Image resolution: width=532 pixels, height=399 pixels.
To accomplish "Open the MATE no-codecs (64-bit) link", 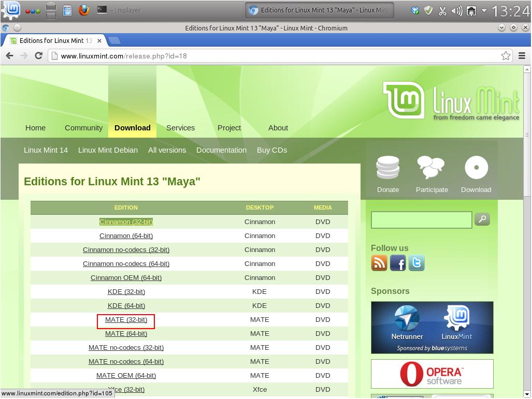I will (126, 361).
